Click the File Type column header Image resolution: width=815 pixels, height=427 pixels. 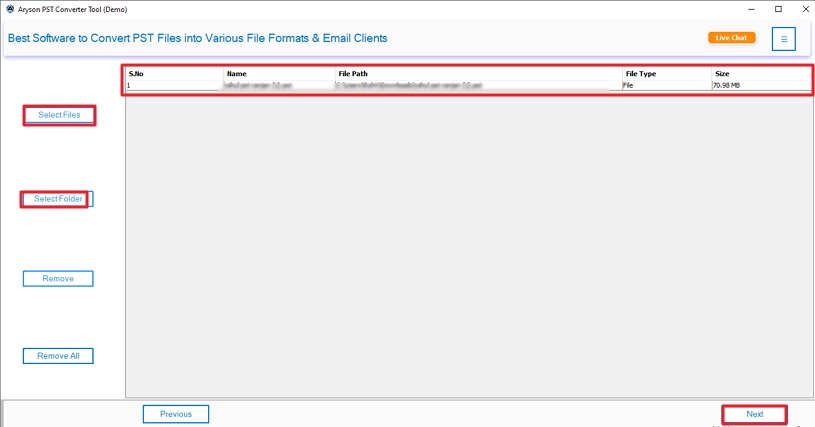[667, 74]
